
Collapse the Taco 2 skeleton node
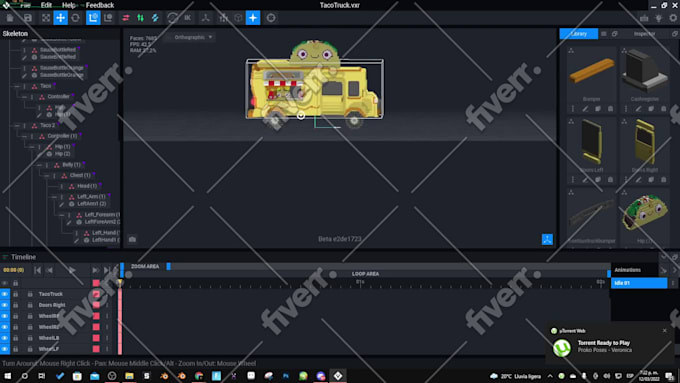[17, 125]
